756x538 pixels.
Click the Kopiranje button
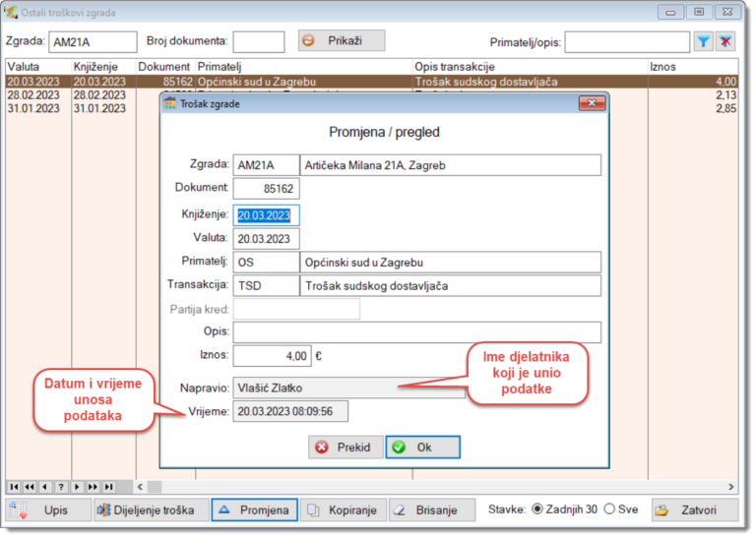point(342,510)
